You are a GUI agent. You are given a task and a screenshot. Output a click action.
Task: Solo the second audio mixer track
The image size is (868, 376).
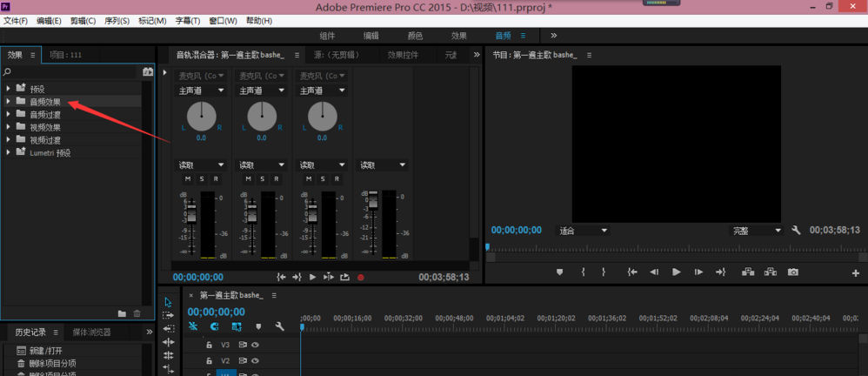pos(262,179)
